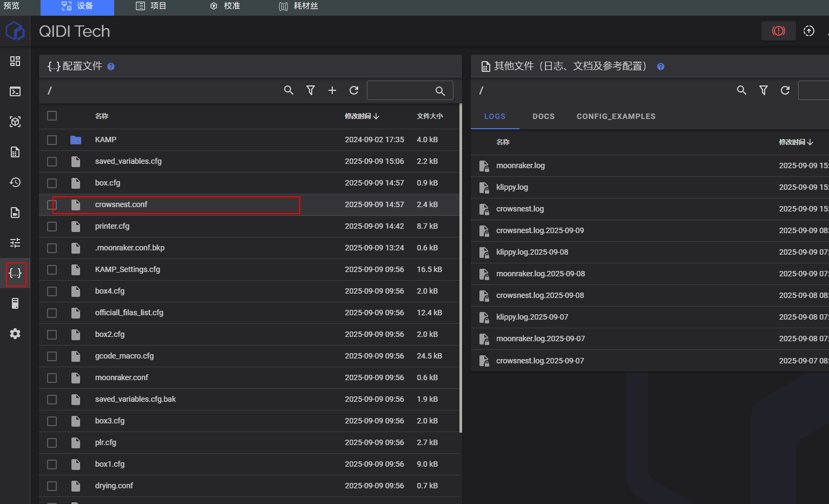829x504 pixels.
Task: Open the console icon in sidebar
Action: [15, 91]
